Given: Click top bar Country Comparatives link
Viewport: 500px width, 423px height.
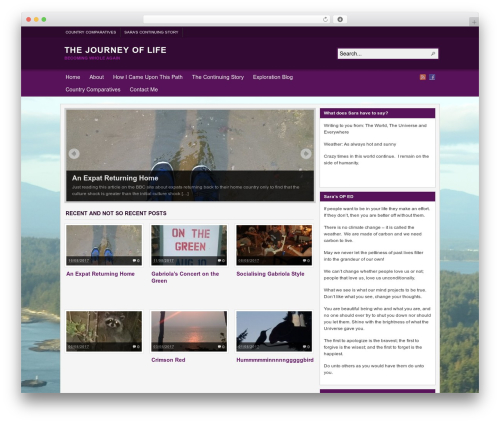Looking at the screenshot, I should (91, 32).
